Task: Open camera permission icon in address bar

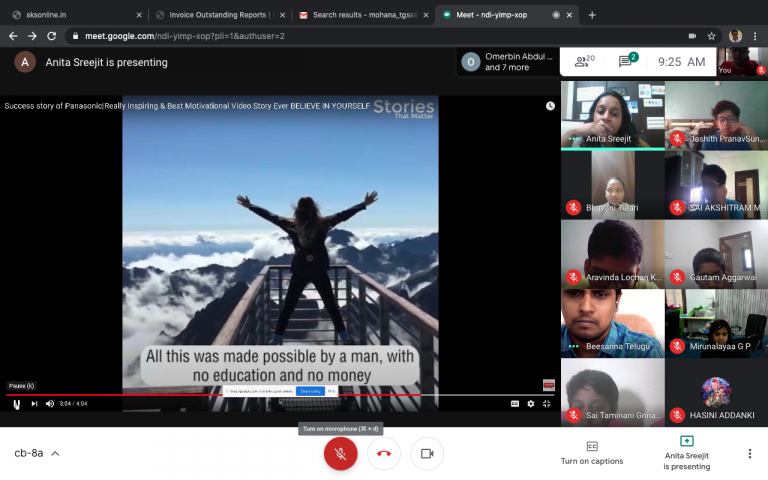Action: (x=693, y=36)
